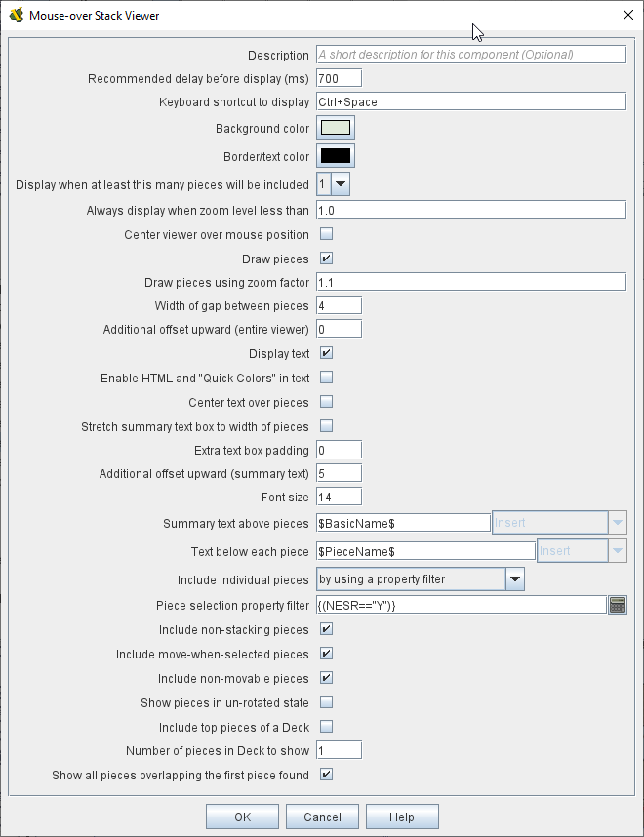The height and width of the screenshot is (837, 644).
Task: Click the Keyboard shortcut field Ctrl+Space
Action: coord(471,101)
